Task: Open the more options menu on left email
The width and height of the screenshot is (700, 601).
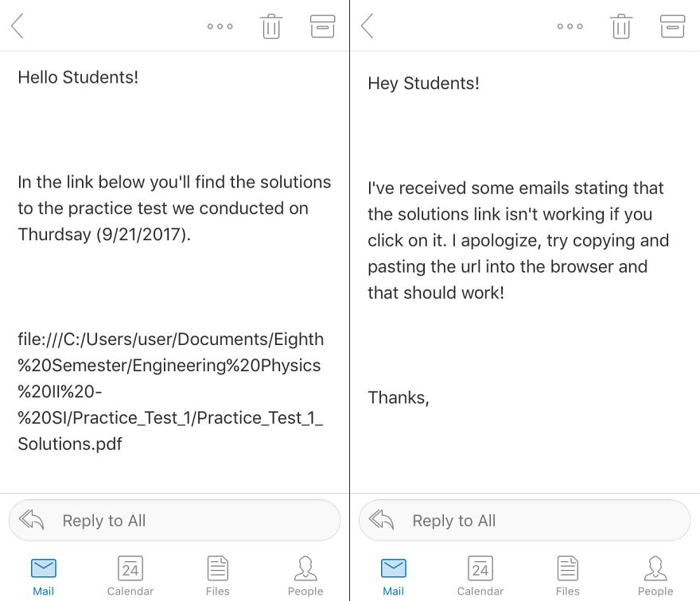Action: [x=220, y=25]
